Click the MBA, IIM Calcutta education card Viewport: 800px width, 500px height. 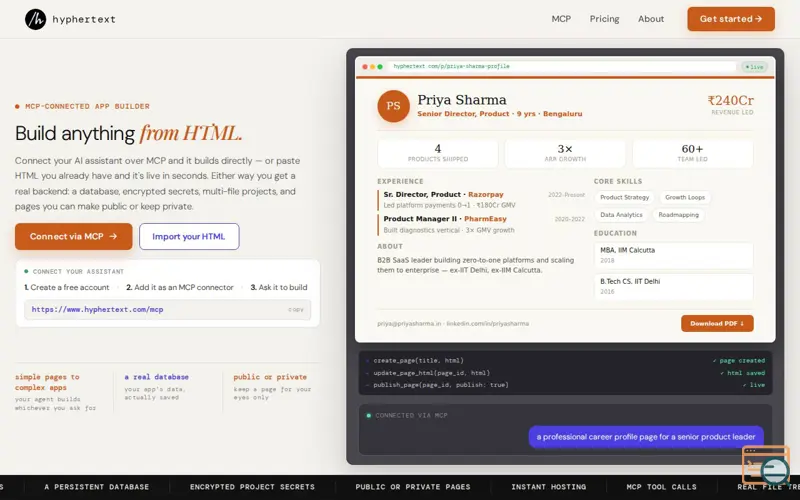[x=673, y=255]
